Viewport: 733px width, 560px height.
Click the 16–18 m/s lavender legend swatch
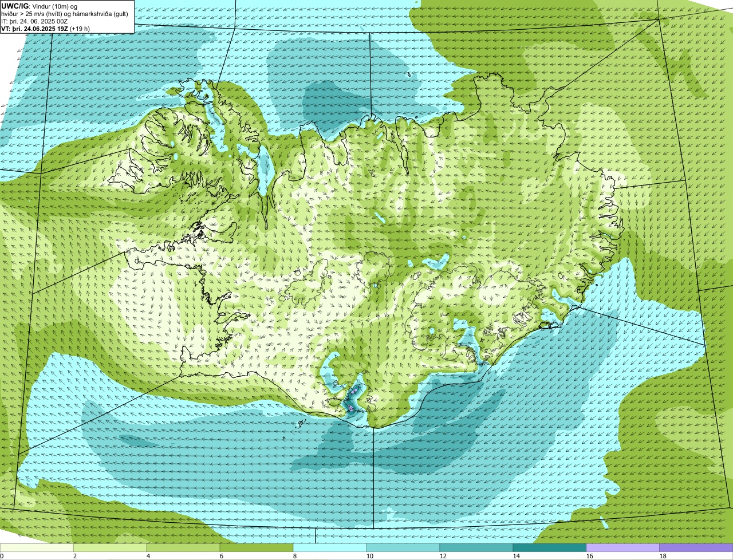(x=623, y=548)
